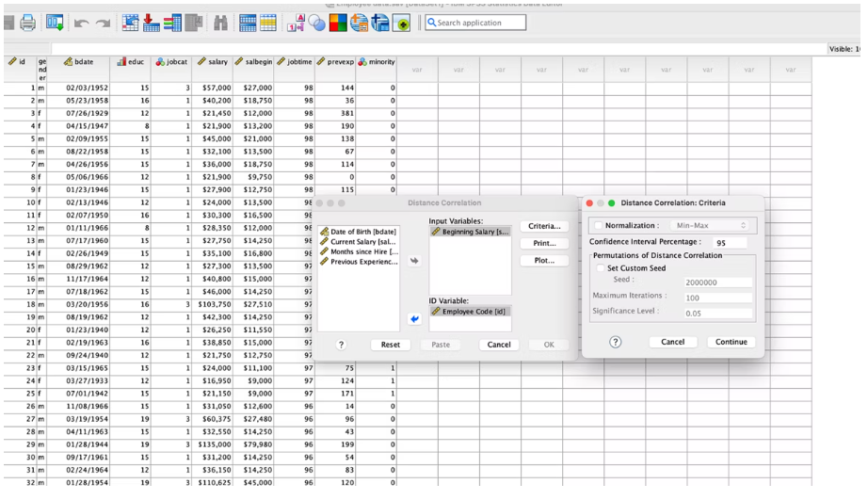
Task: Toggle the Value Labels toolbar icon
Action: tap(296, 23)
